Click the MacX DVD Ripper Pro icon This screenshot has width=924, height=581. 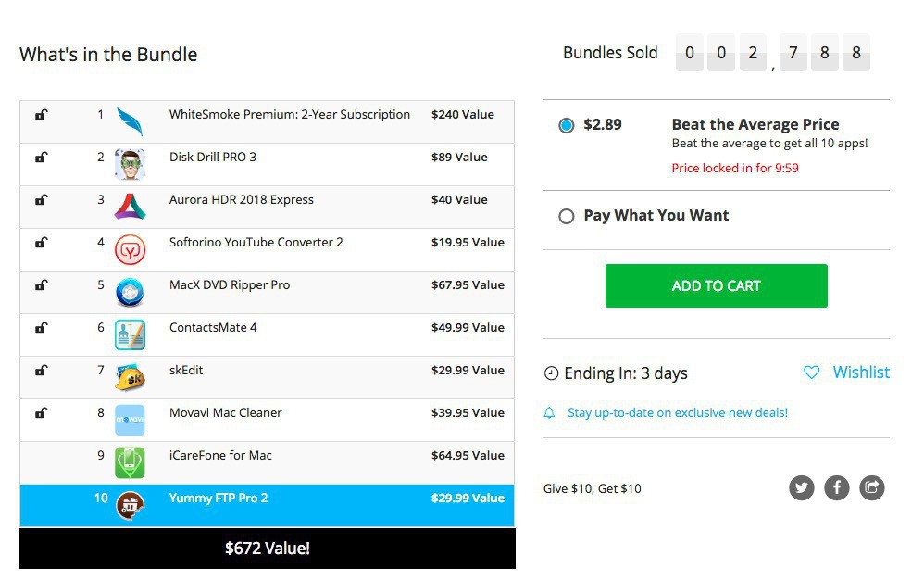pos(130,292)
